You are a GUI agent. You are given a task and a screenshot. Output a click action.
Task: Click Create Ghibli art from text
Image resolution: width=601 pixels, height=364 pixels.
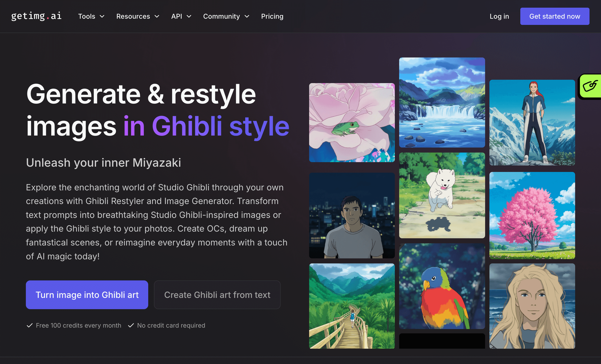(x=217, y=295)
